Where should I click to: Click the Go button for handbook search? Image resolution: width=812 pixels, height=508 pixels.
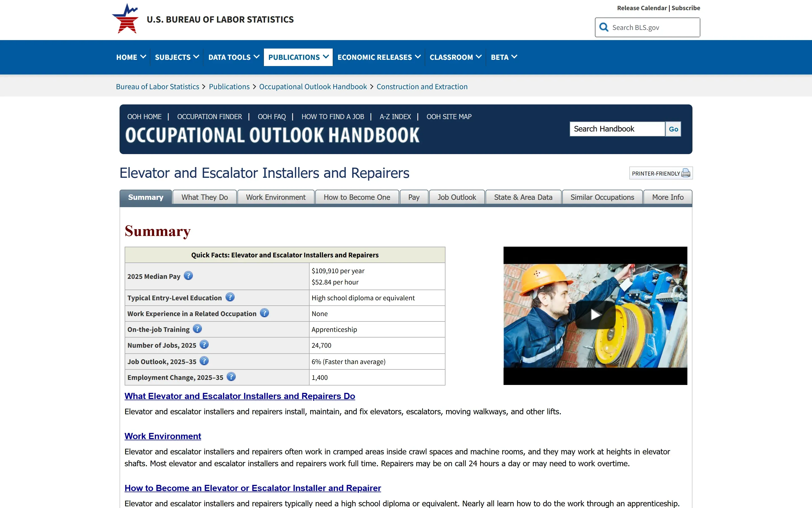673,129
